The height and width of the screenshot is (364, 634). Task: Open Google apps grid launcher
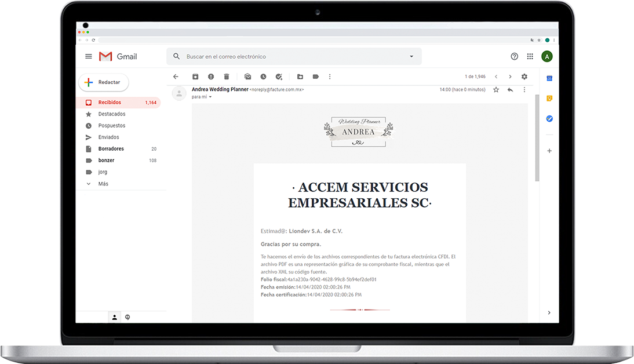(x=530, y=56)
